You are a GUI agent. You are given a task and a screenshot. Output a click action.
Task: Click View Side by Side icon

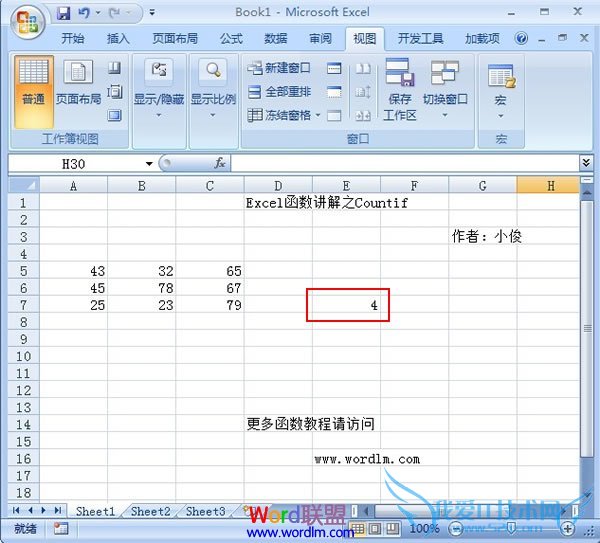click(363, 68)
